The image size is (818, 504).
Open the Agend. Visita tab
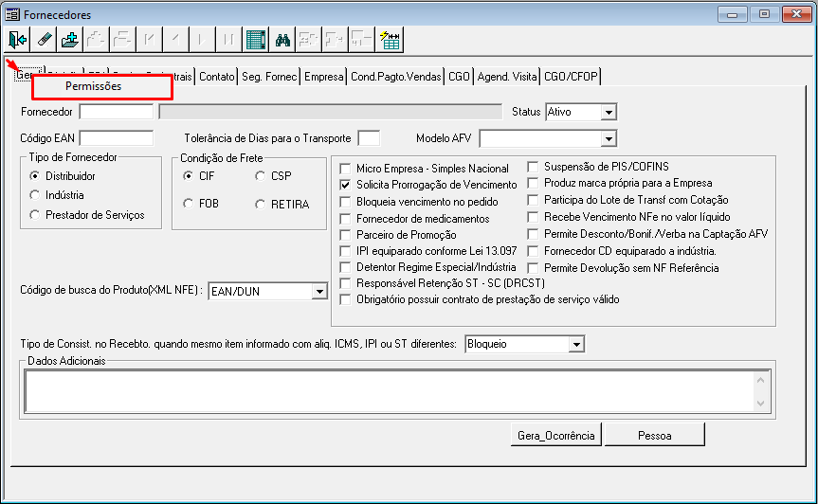click(x=507, y=77)
